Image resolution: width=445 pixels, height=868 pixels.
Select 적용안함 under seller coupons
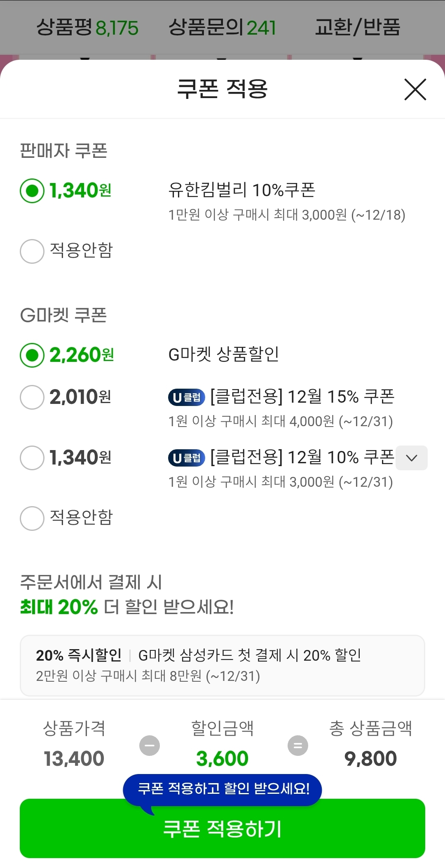coord(32,251)
